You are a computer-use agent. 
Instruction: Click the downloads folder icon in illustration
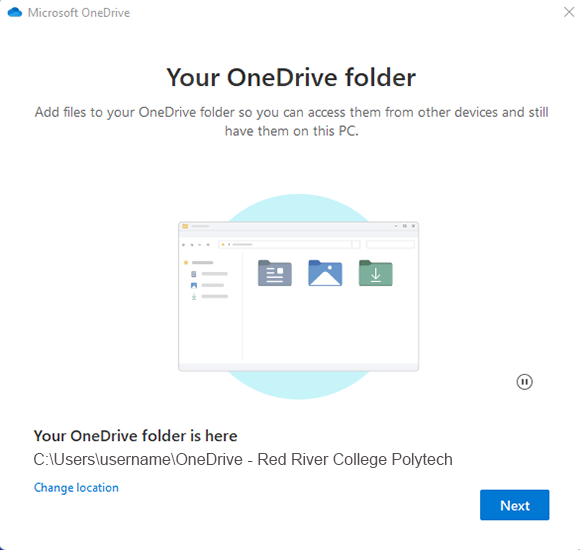[x=375, y=273]
